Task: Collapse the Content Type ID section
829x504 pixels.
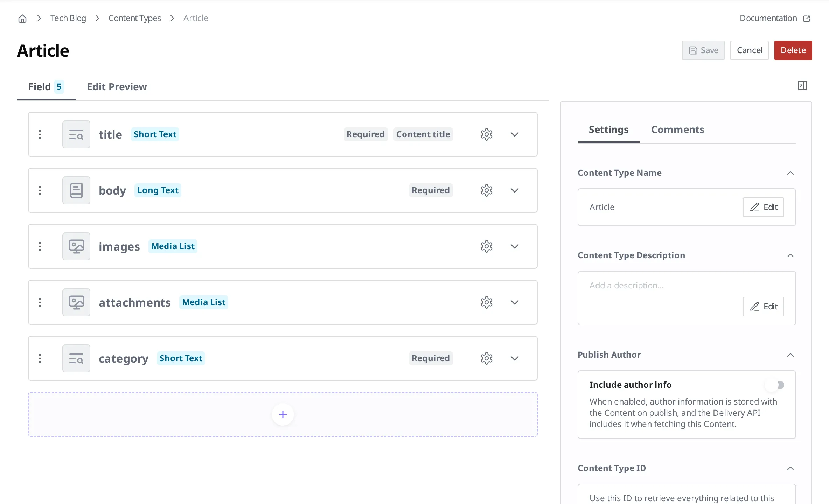Action: tap(790, 468)
